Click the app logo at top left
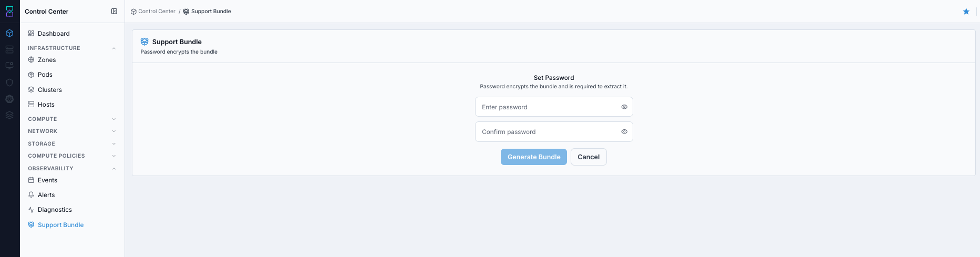The image size is (980, 257). (x=9, y=11)
